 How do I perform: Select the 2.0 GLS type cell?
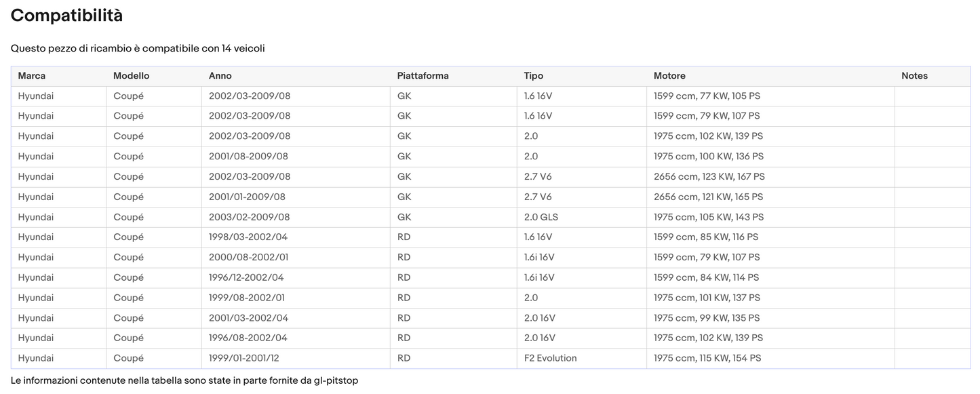[x=541, y=217]
